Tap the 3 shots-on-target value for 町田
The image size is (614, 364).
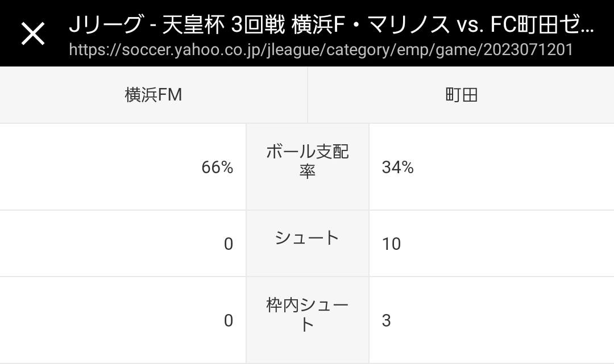(x=387, y=321)
